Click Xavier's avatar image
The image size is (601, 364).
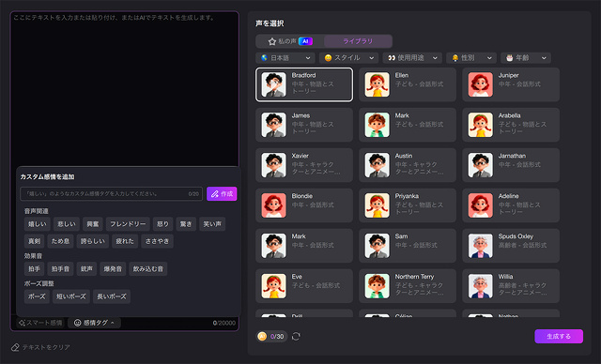coord(273,165)
